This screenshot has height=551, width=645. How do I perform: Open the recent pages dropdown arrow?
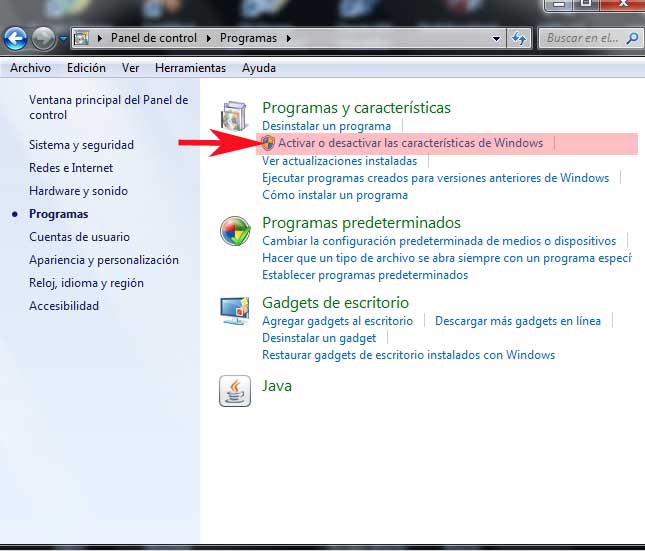(63, 39)
